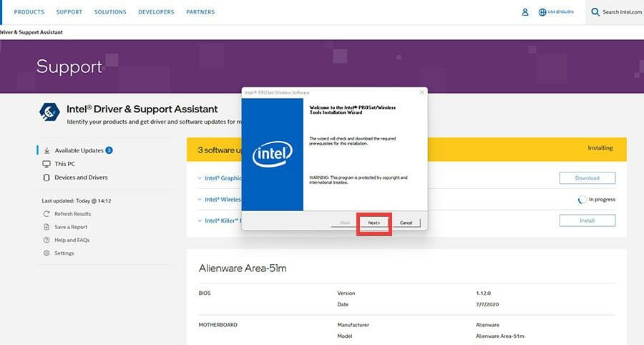Open Help and FAQs question icon
The height and width of the screenshot is (345, 644).
[x=47, y=240]
